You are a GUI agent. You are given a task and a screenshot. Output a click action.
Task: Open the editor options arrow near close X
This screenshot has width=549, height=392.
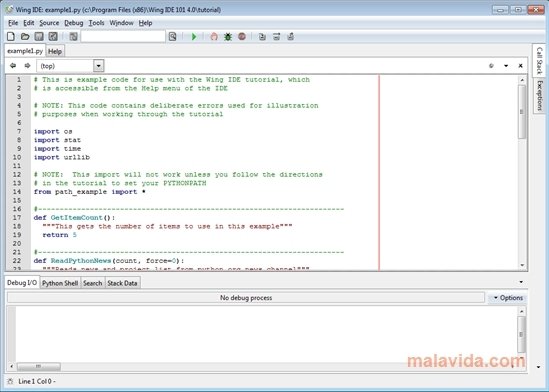pyautogui.click(x=506, y=66)
